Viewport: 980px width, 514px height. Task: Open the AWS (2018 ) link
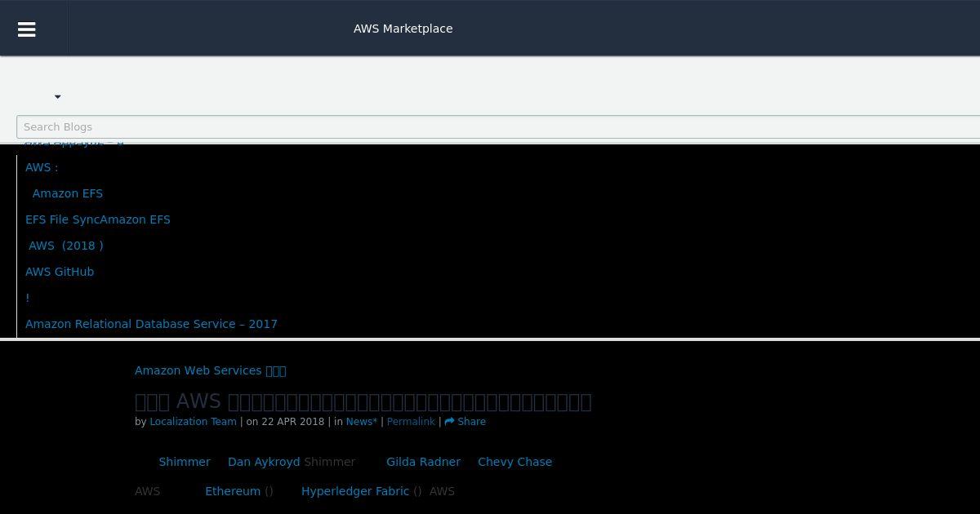click(x=66, y=246)
